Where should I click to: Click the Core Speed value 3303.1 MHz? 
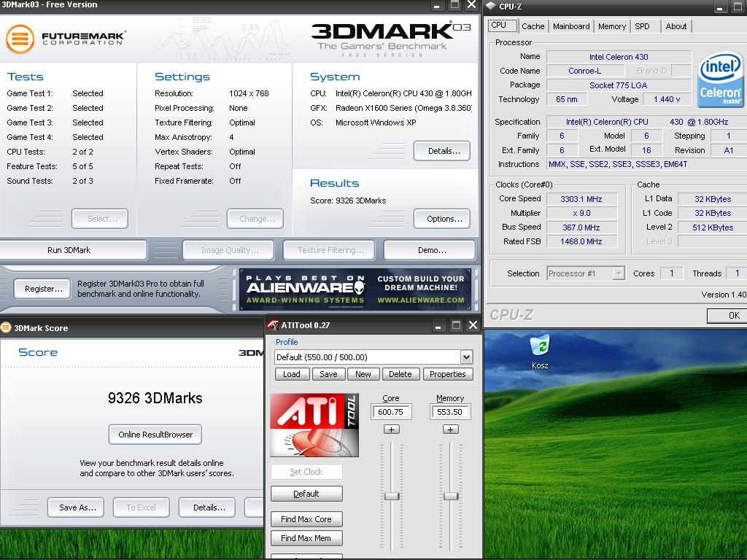click(x=581, y=199)
